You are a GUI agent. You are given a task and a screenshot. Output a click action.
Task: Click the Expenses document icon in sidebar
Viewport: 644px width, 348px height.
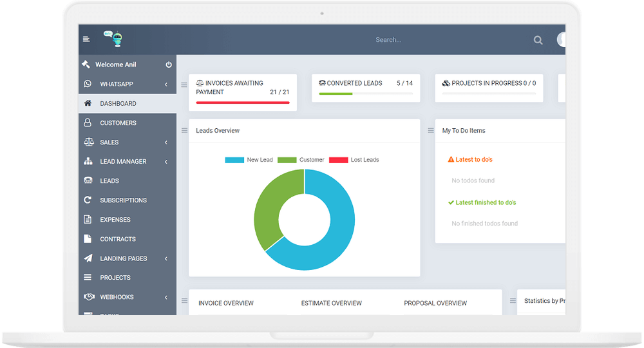(x=88, y=219)
